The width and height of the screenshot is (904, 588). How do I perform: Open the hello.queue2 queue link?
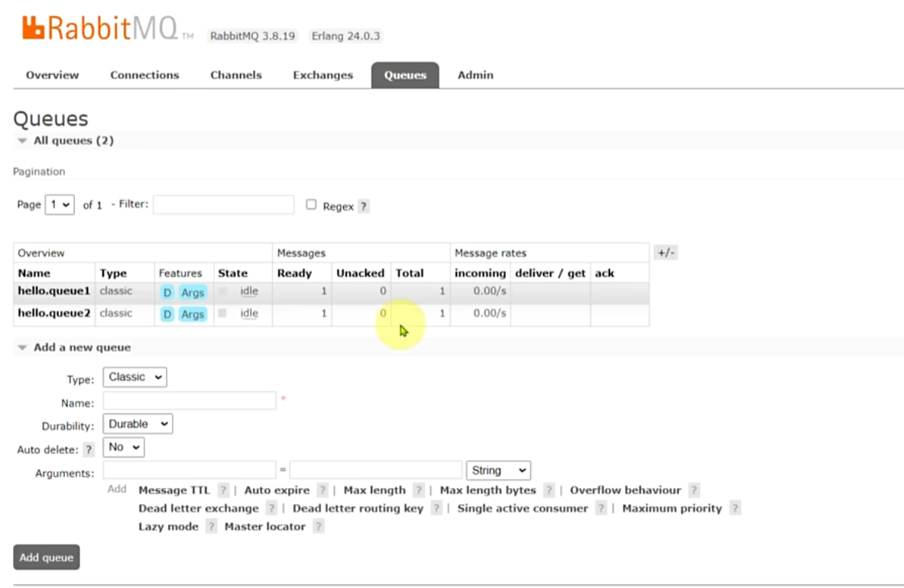pos(54,313)
